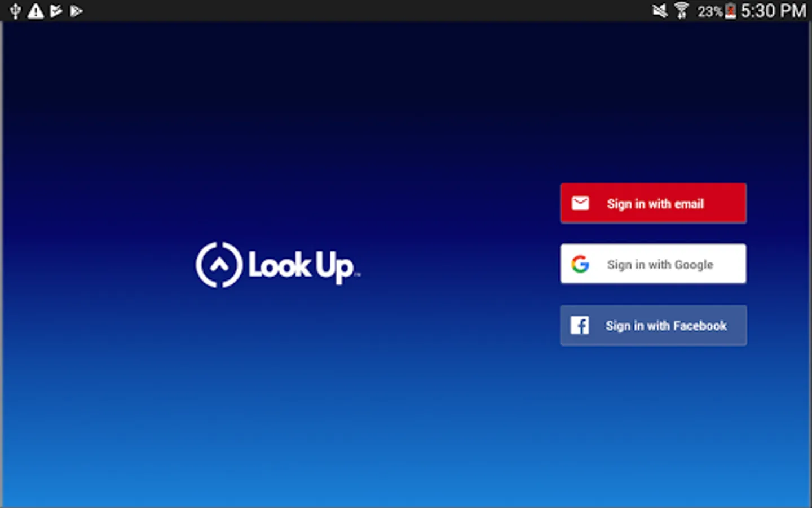Tap the first Play Store notification icon
812x508 pixels.
coord(56,11)
